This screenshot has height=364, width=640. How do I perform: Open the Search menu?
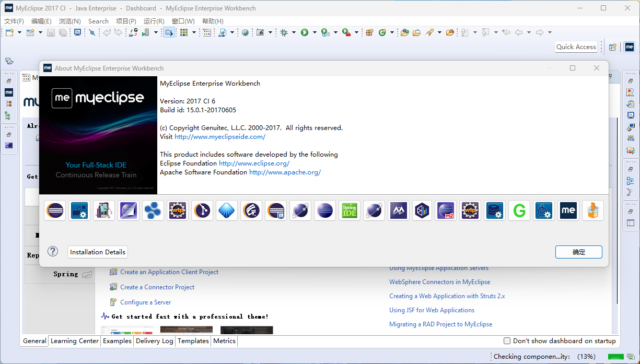(x=98, y=21)
